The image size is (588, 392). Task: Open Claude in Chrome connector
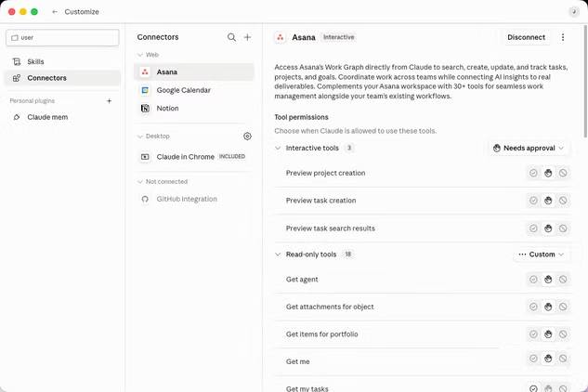194,157
